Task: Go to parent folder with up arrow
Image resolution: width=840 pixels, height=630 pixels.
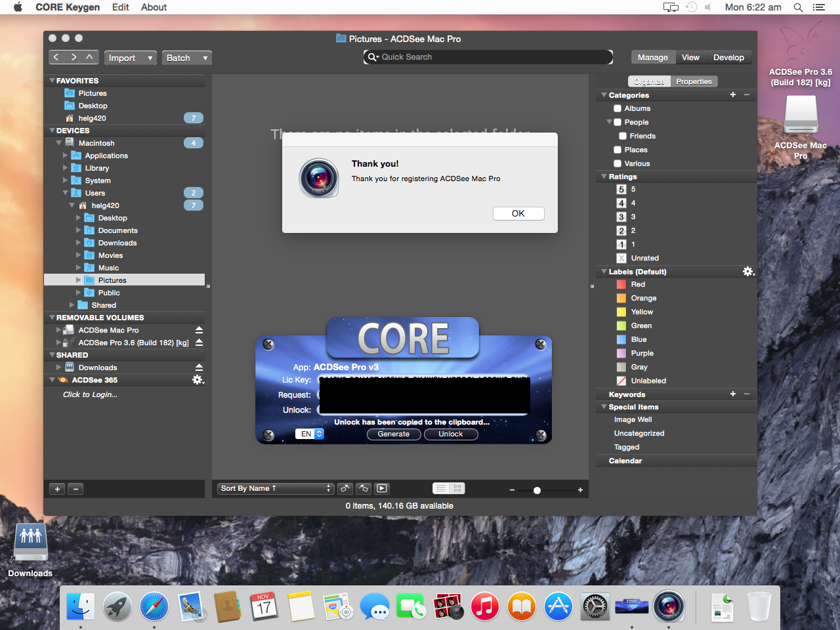Action: 90,57
